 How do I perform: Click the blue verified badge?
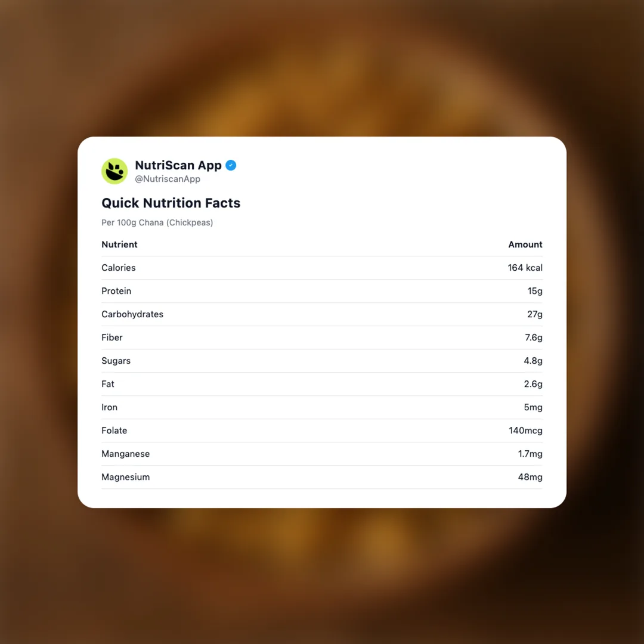[x=231, y=165]
